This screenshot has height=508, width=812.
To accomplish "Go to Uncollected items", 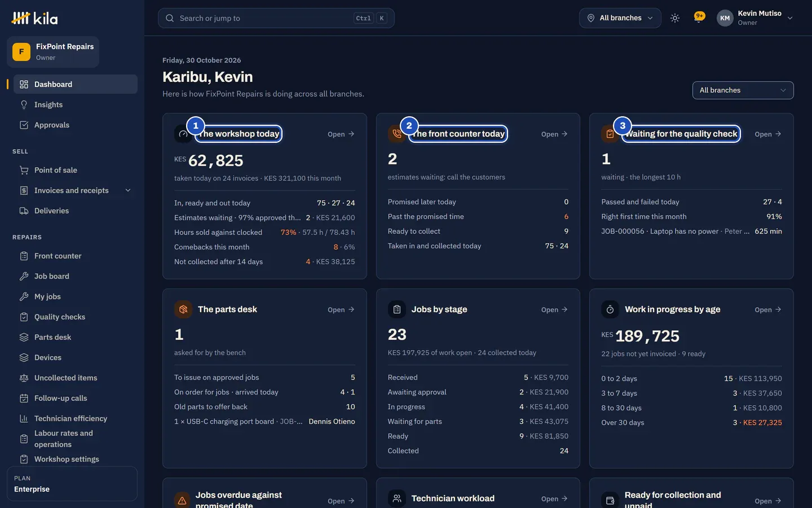I will coord(76,378).
